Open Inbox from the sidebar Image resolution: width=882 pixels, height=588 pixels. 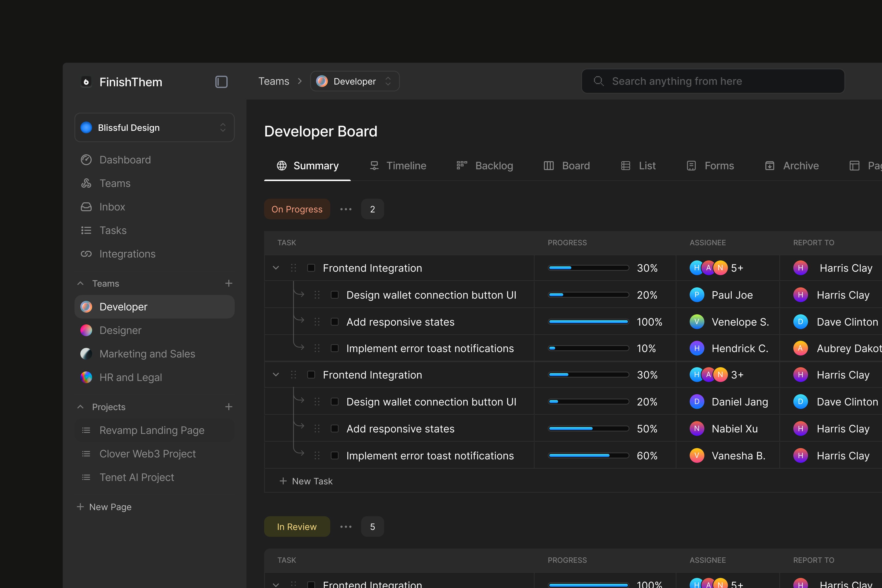point(112,207)
